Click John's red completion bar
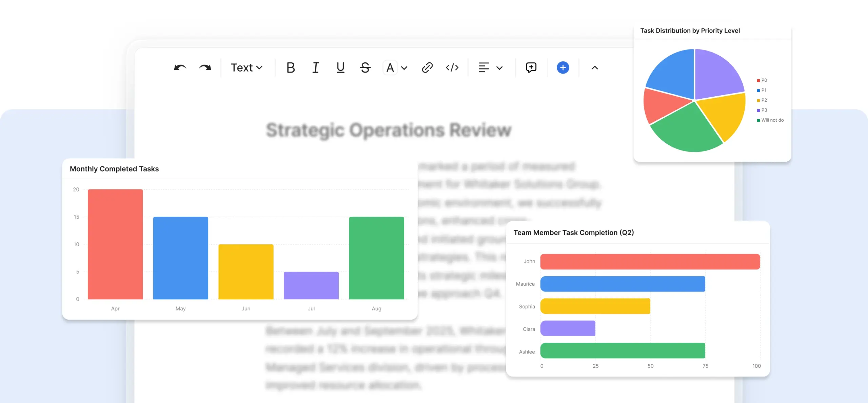This screenshot has width=868, height=403. point(650,262)
